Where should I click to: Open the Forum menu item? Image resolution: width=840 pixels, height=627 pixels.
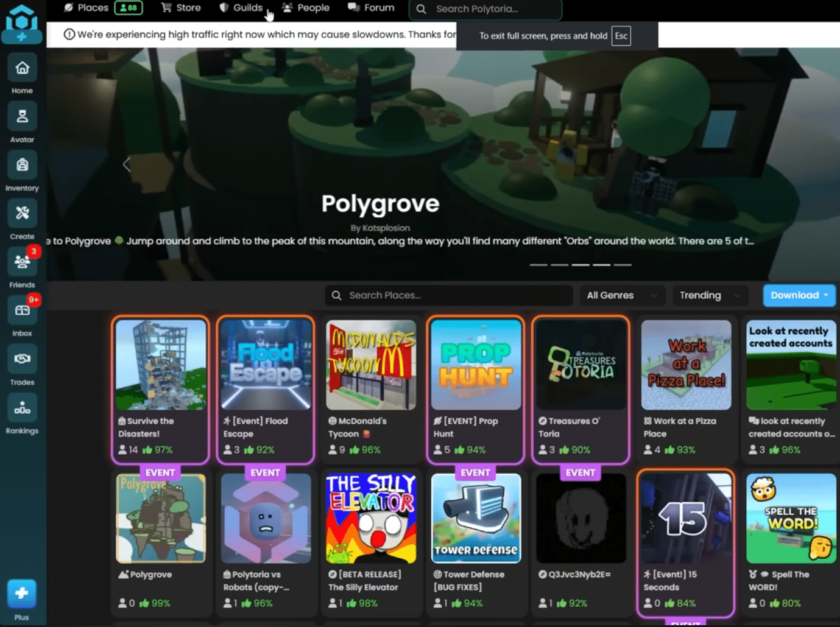(371, 8)
